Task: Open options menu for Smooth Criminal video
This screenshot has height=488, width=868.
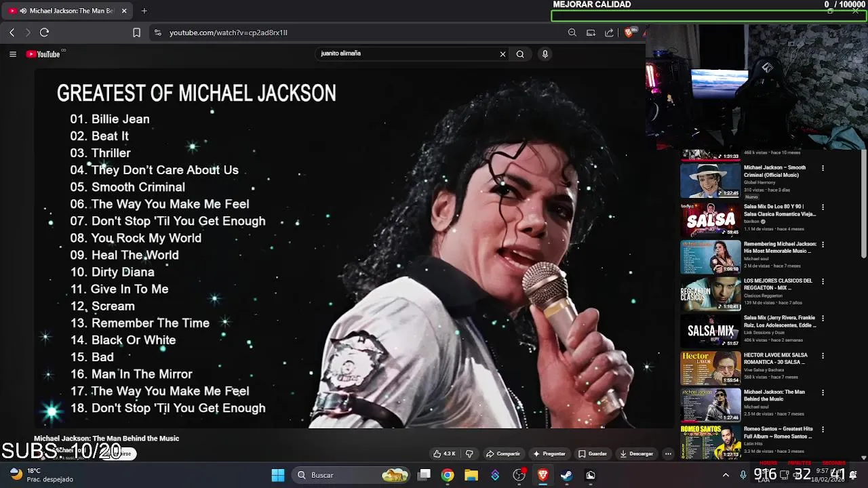Action: (823, 168)
